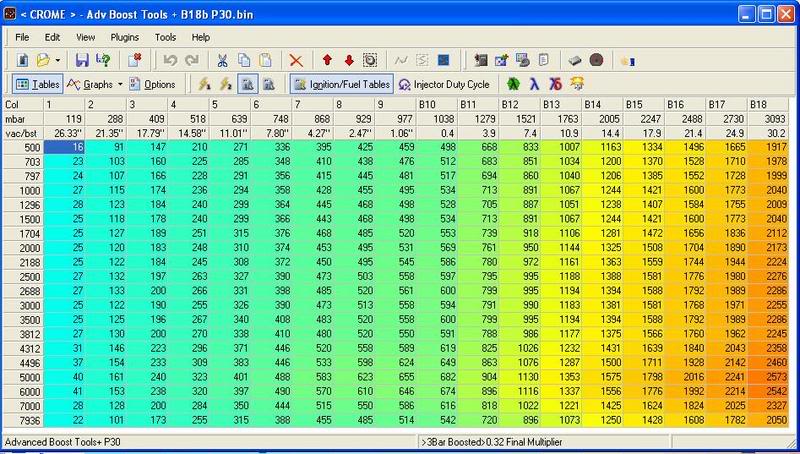The height and width of the screenshot is (454, 800).
Task: Expand the Open folder dropdown arrow
Action: click(57, 61)
